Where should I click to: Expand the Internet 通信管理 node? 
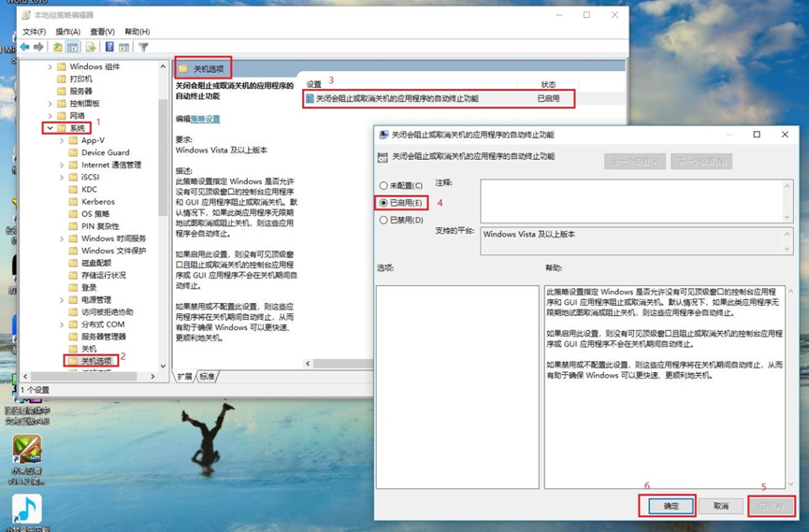[62, 165]
